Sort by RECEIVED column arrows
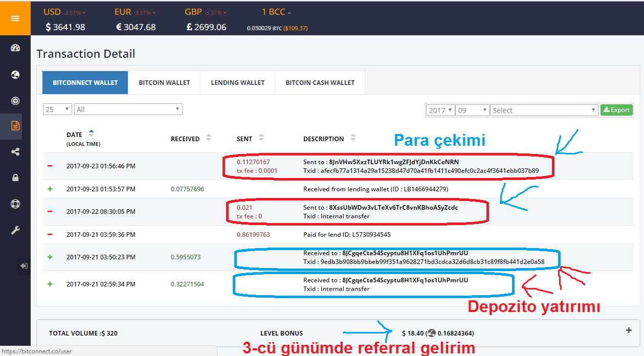 [x=209, y=138]
